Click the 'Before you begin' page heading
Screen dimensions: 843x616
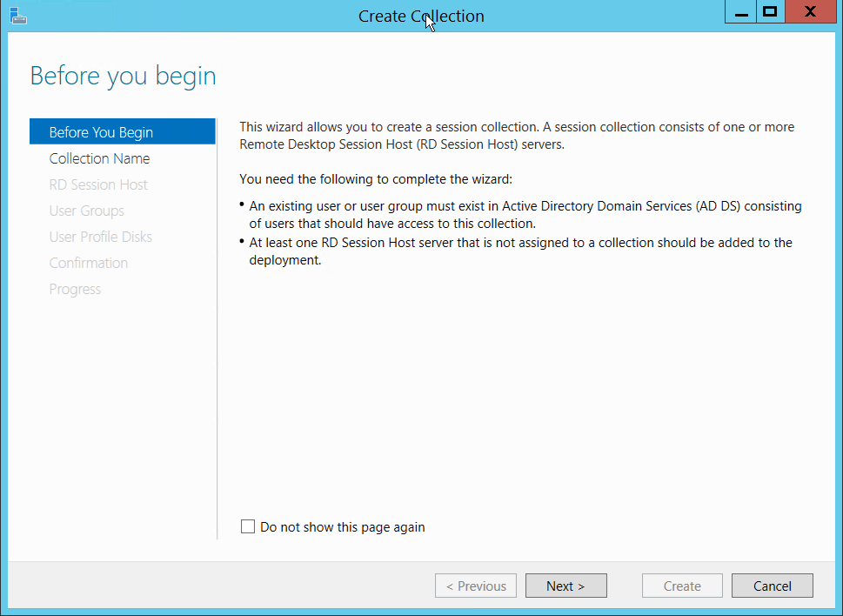click(x=123, y=77)
